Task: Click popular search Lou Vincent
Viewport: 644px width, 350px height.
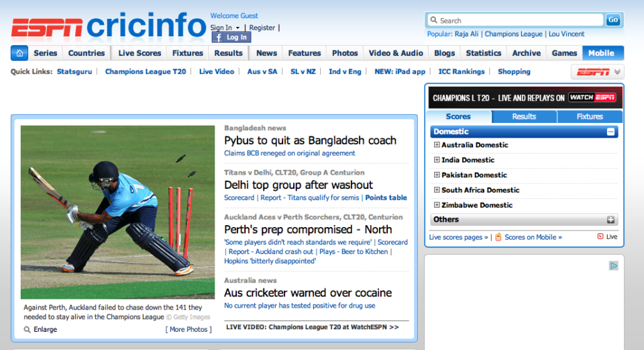Action: coord(566,34)
